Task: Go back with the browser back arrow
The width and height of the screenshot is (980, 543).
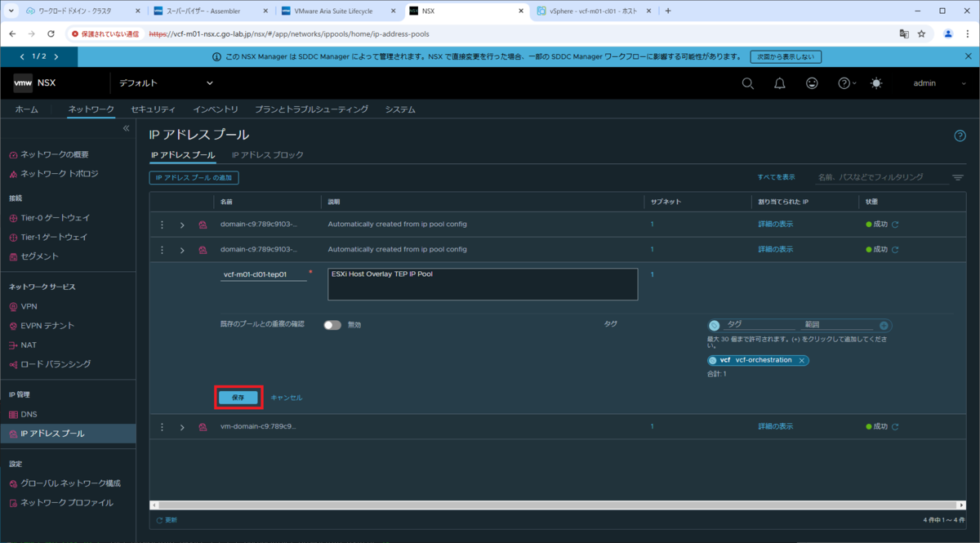Action: (x=13, y=34)
